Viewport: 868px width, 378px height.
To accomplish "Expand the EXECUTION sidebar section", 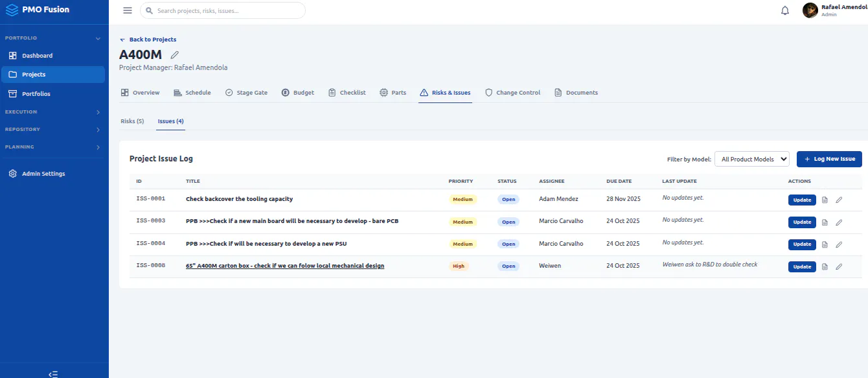I will pos(53,112).
